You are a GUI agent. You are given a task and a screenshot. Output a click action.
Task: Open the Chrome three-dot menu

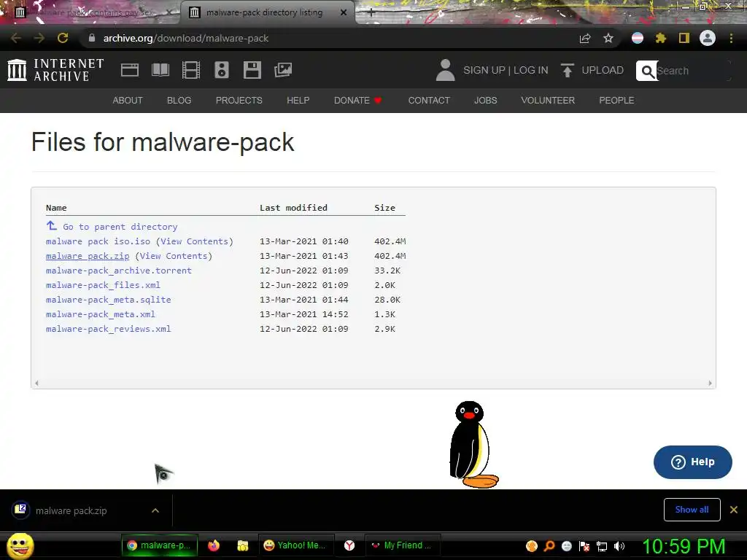click(x=731, y=38)
